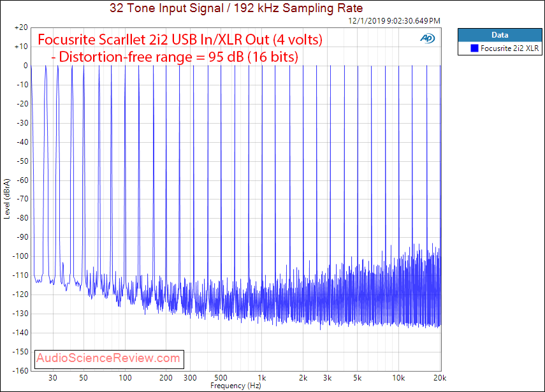Click the 'Distortion-free range = 95 dB (16 bits)' annotation
The width and height of the screenshot is (545, 392).
coord(175,57)
